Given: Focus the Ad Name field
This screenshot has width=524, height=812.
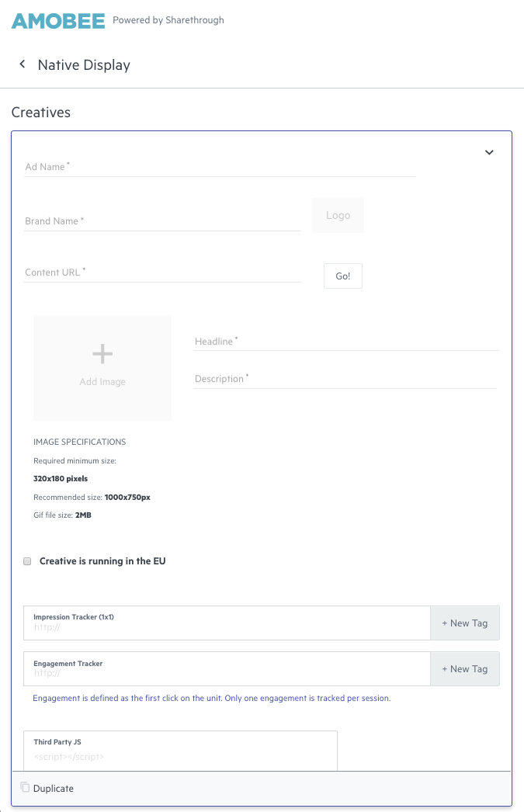Looking at the screenshot, I should pyautogui.click(x=220, y=167).
